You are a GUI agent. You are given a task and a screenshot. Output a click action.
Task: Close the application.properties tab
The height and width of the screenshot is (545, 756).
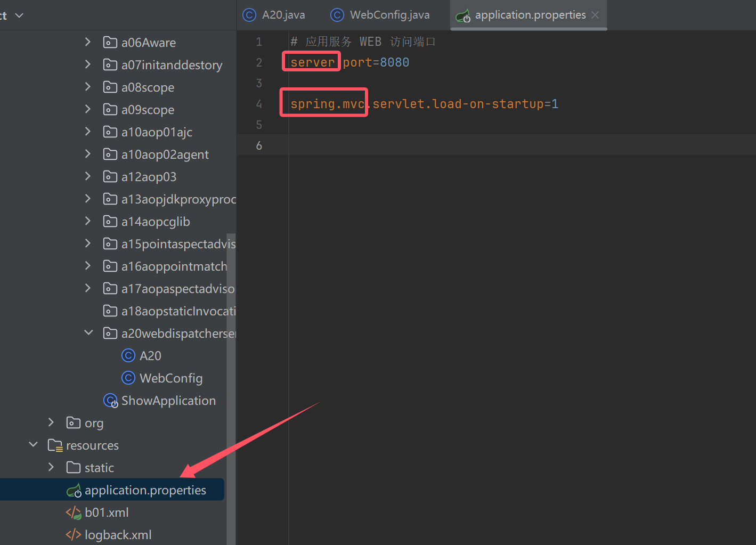(595, 15)
